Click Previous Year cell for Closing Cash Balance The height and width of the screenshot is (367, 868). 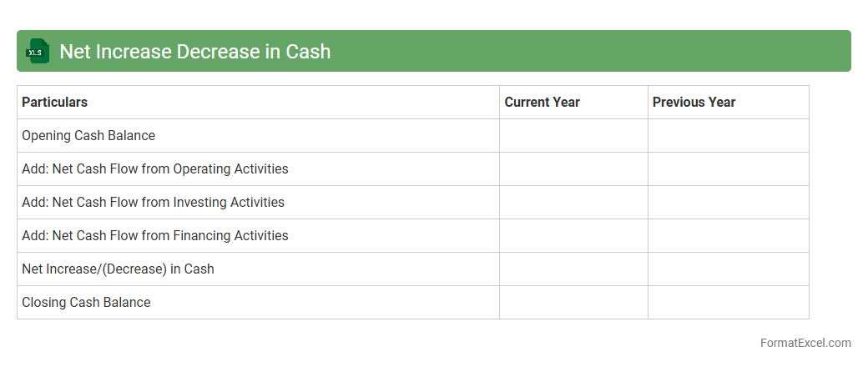[728, 303]
